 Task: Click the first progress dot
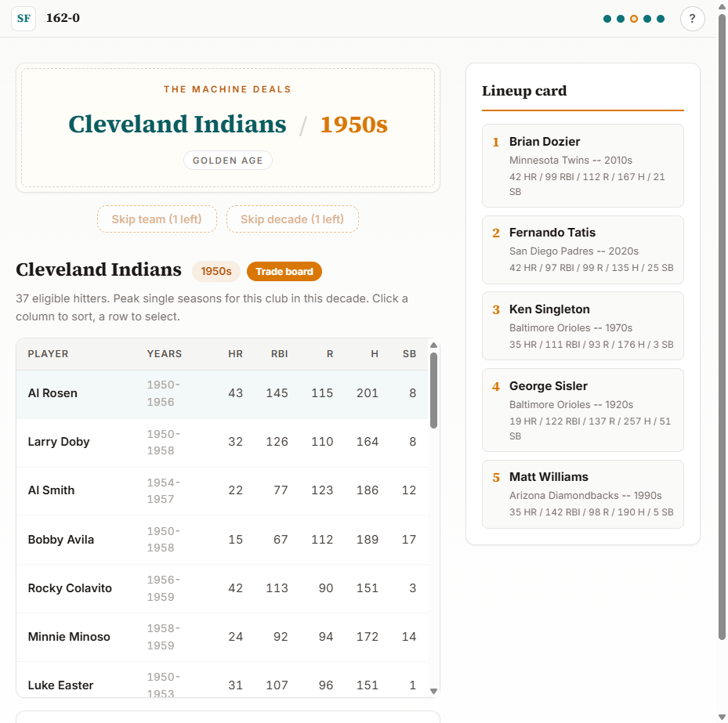pos(607,19)
